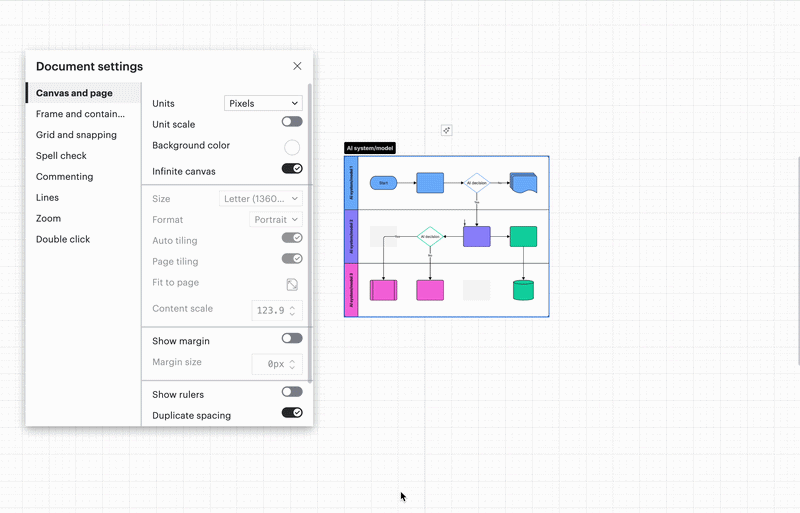Close the Document settings dialog
The image size is (800, 513).
(x=297, y=66)
